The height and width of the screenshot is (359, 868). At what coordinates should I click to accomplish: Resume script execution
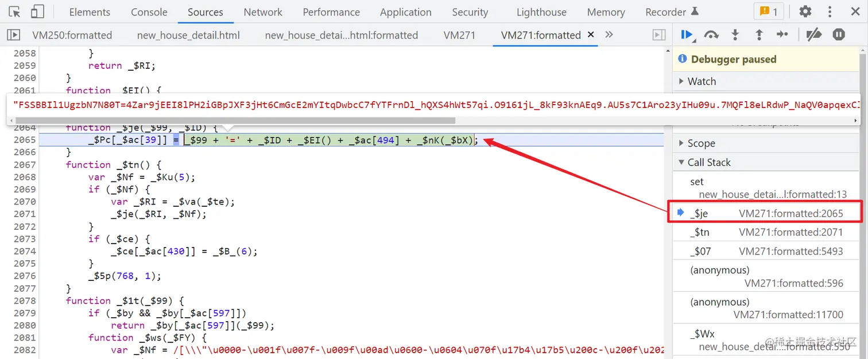click(x=687, y=35)
